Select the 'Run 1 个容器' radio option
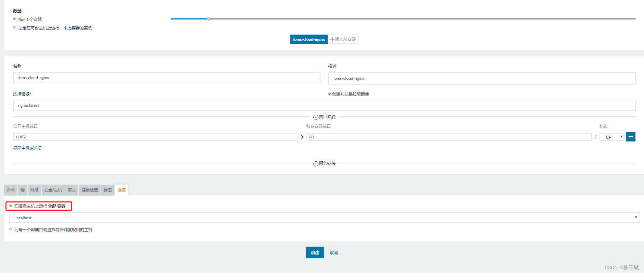This screenshot has width=644, height=273. 14,19
